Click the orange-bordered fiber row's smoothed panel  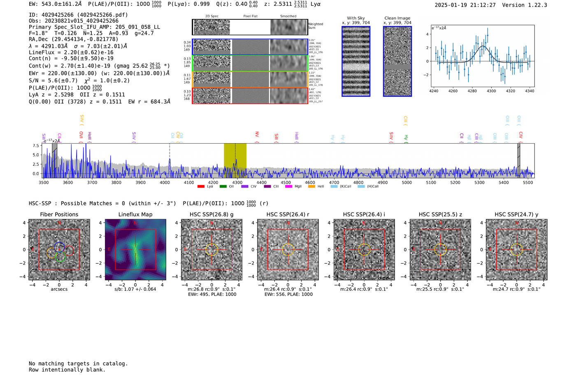[x=289, y=79]
